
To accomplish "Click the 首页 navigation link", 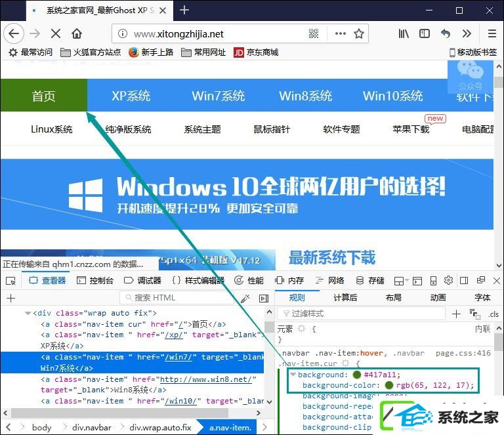I will click(x=44, y=95).
